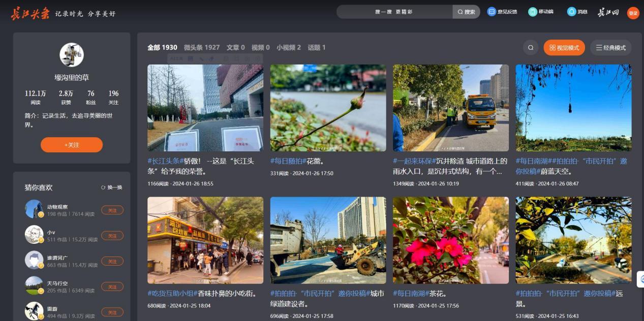
Task: Click the round search icon above posts
Action: click(531, 48)
